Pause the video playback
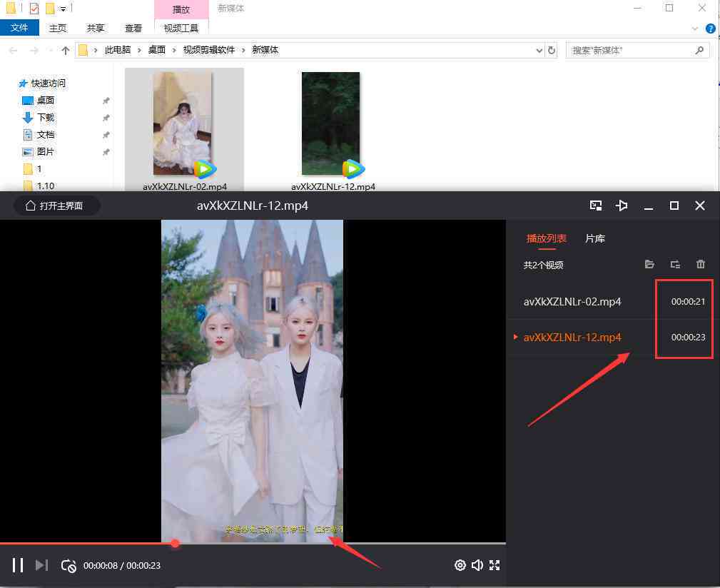This screenshot has height=588, width=720. coord(18,565)
